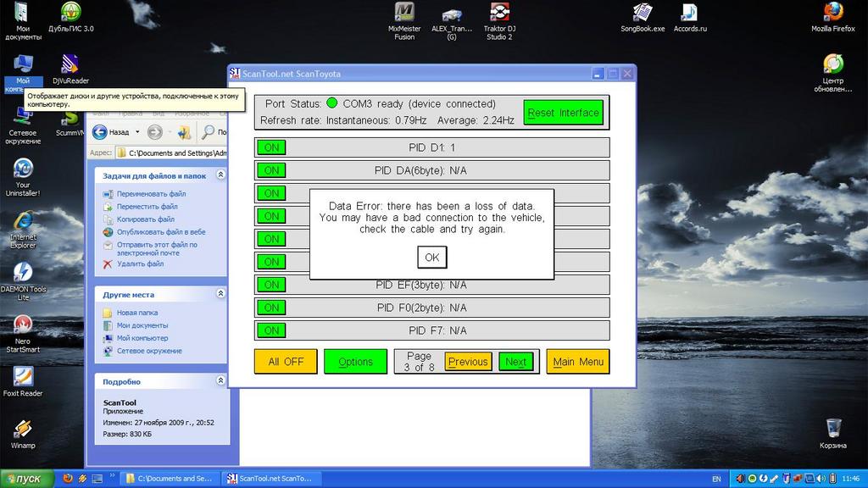Screen dimensions: 868x488
Task: Toggle the ON button for PID F7
Action: tap(271, 330)
